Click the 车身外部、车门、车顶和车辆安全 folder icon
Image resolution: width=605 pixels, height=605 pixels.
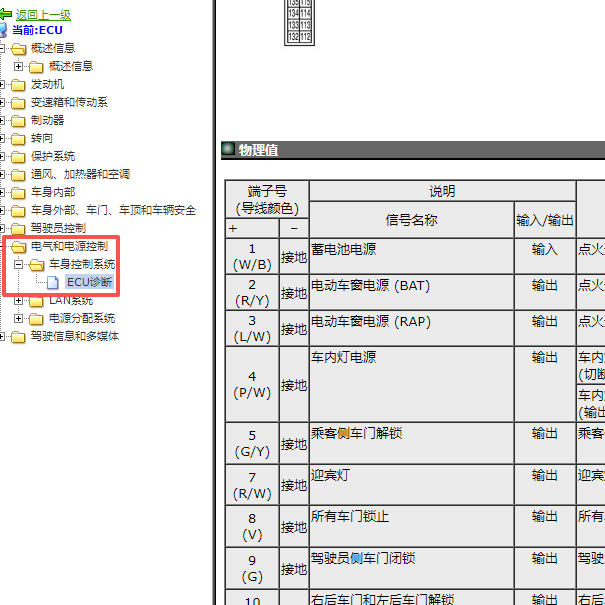(18, 211)
